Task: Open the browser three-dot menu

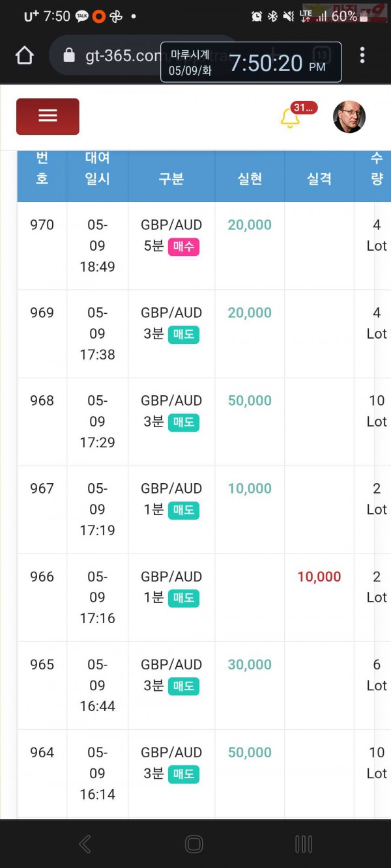Action: coord(362,55)
